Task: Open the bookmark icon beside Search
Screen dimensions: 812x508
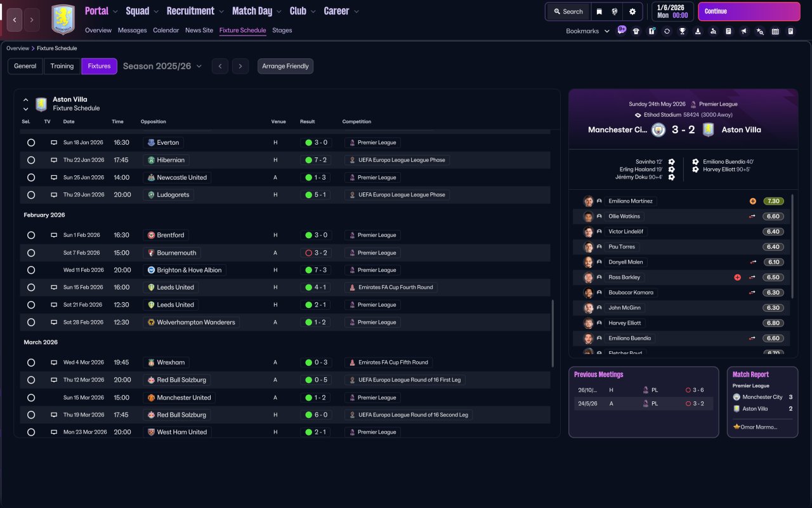Action: point(599,11)
